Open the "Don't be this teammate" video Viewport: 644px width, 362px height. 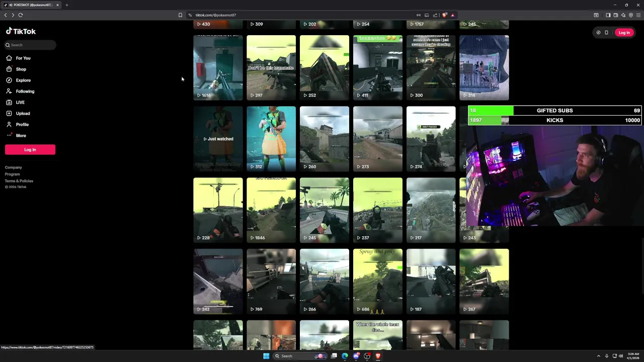click(x=271, y=68)
